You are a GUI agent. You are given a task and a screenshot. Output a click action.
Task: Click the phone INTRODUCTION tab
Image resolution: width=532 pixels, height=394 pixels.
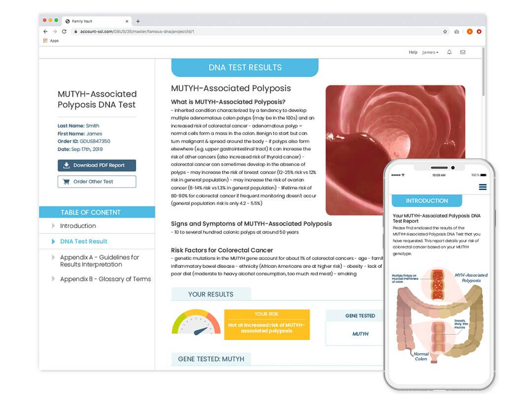(427, 200)
